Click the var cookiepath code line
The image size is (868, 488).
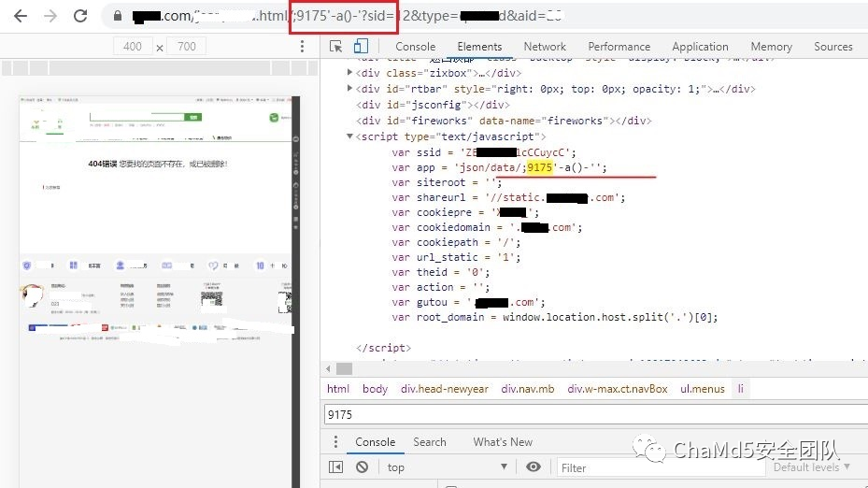(x=456, y=242)
